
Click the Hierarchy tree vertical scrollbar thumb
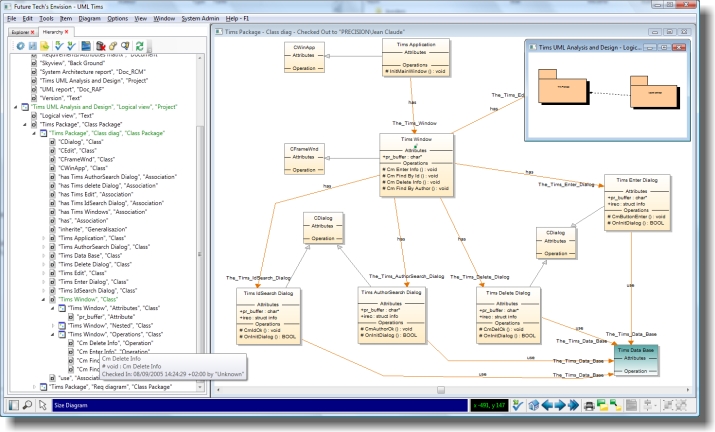200,253
